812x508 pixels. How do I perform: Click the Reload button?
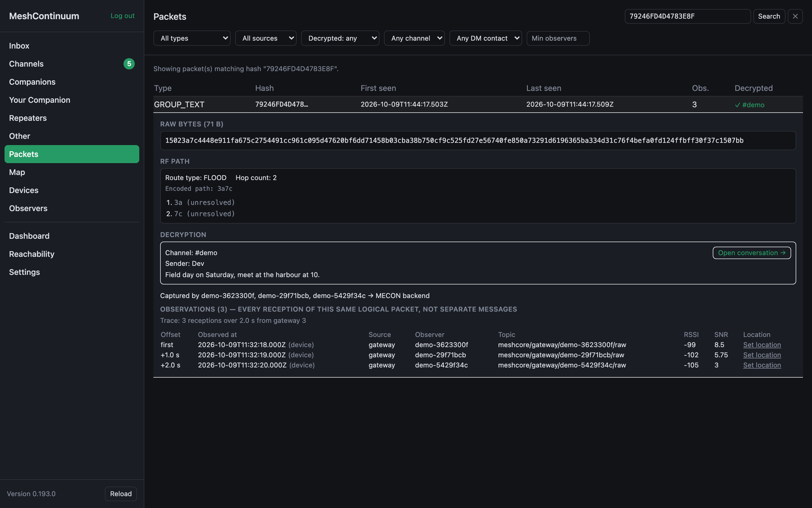(x=121, y=494)
